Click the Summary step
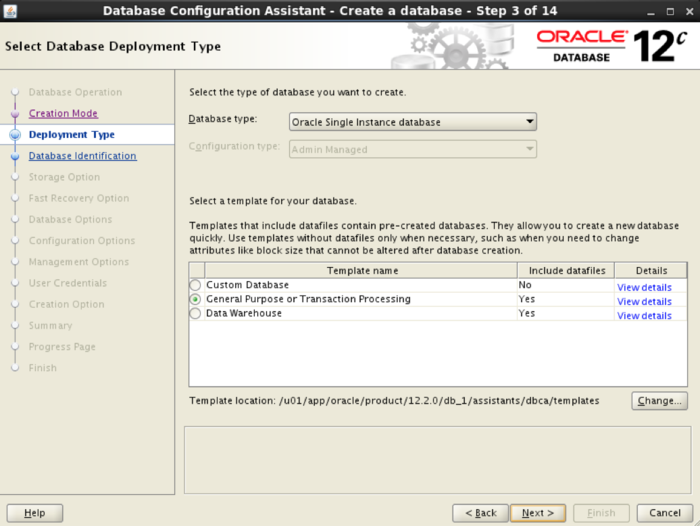The image size is (700, 526). click(50, 326)
